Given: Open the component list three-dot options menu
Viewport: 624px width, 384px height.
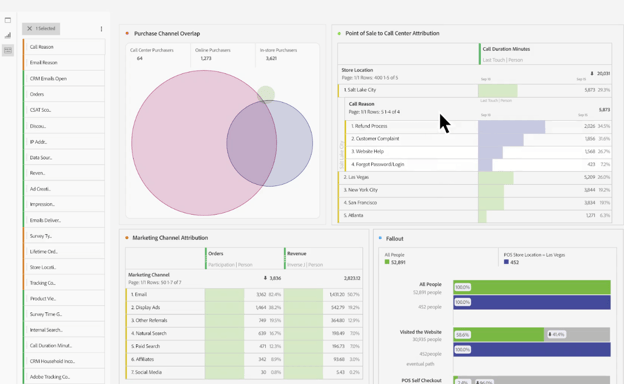Looking at the screenshot, I should point(101,29).
